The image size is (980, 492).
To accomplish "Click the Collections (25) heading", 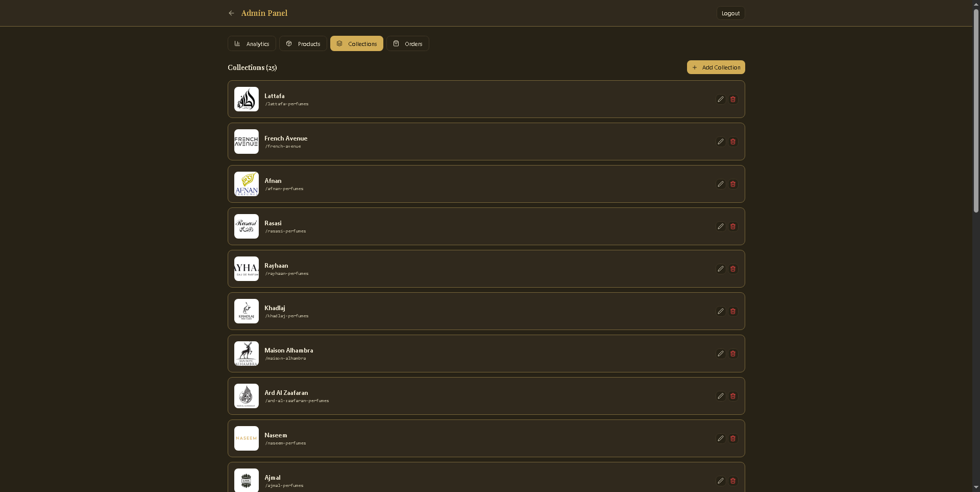I will pos(252,67).
